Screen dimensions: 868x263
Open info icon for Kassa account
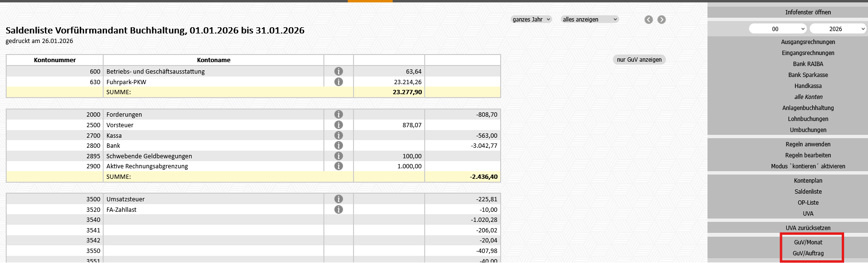coord(339,135)
